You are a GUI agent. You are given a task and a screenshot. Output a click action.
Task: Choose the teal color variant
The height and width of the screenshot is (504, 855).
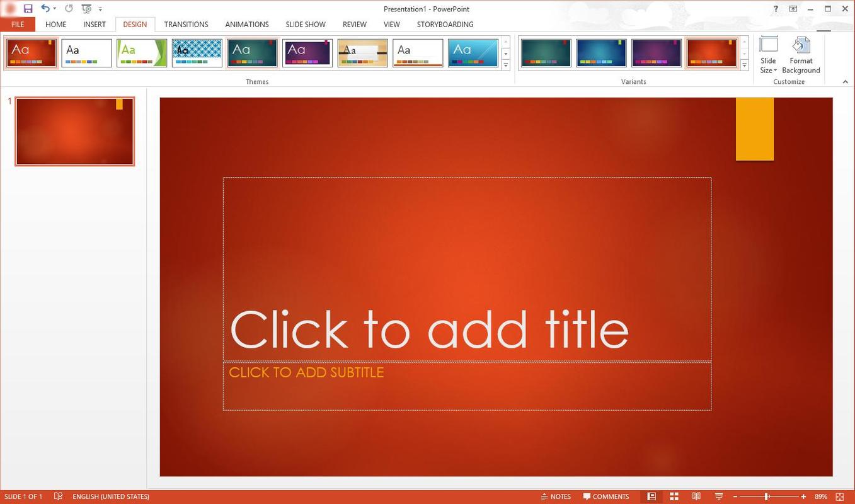pos(546,53)
